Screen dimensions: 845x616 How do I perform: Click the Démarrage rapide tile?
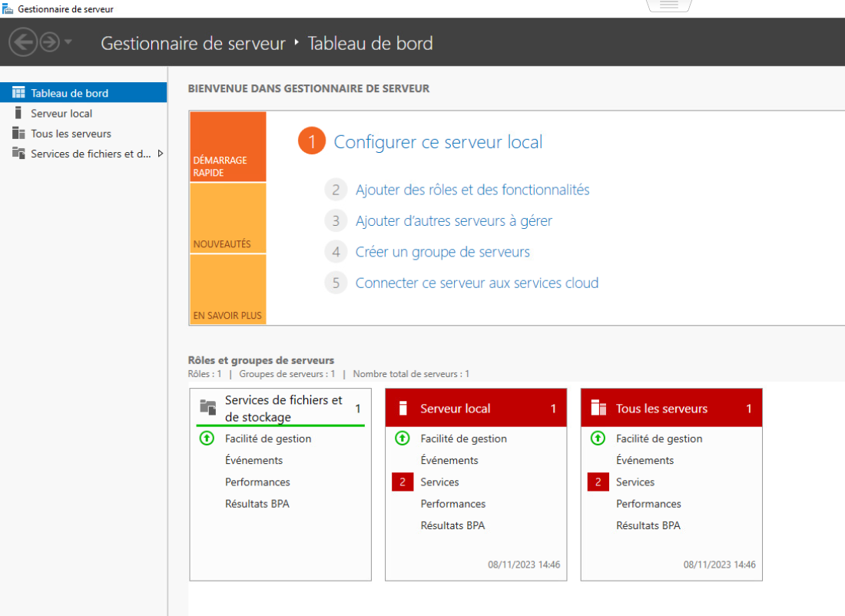coord(228,147)
